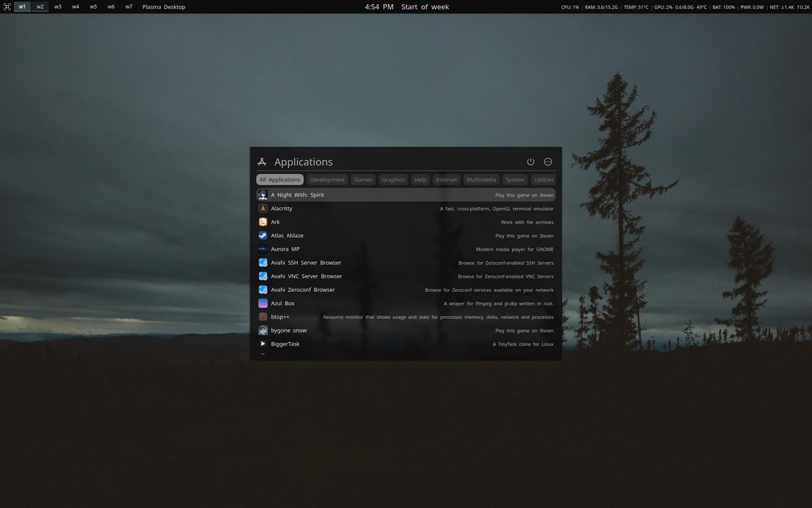Click the BiggerTask play icon
Screen dimensions: 812x508
click(263, 343)
